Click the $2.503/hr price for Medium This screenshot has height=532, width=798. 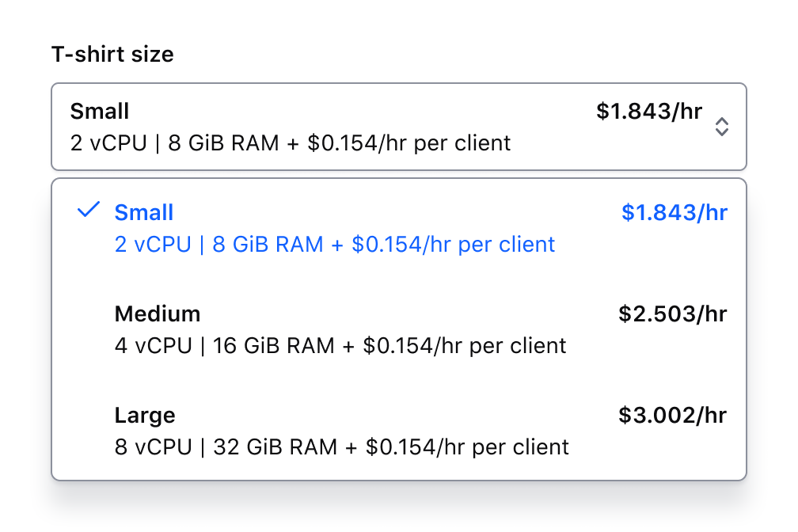click(672, 314)
